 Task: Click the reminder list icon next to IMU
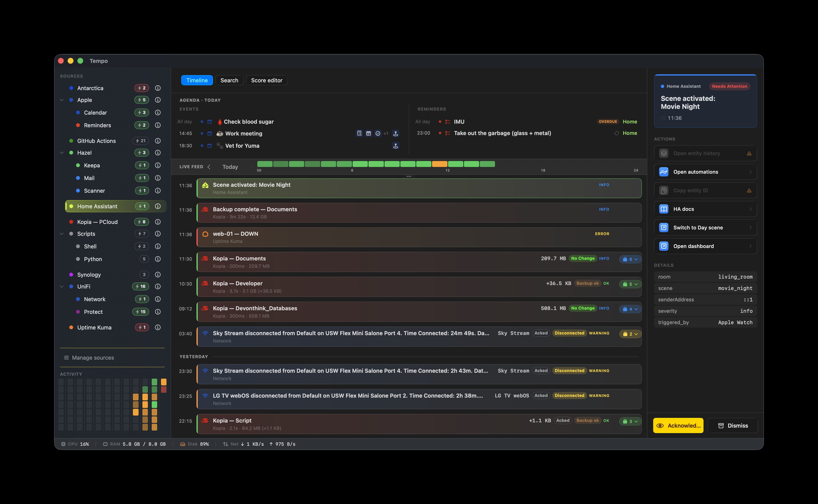coord(448,122)
